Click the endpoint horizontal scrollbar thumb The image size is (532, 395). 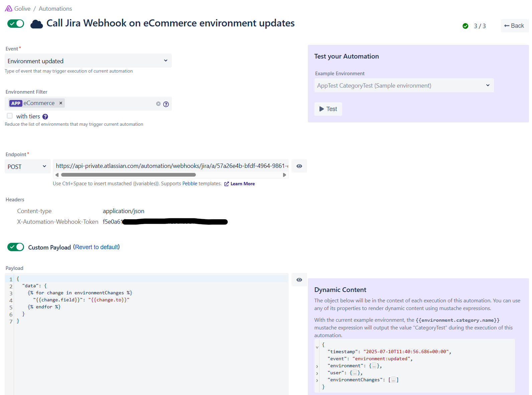(x=128, y=175)
